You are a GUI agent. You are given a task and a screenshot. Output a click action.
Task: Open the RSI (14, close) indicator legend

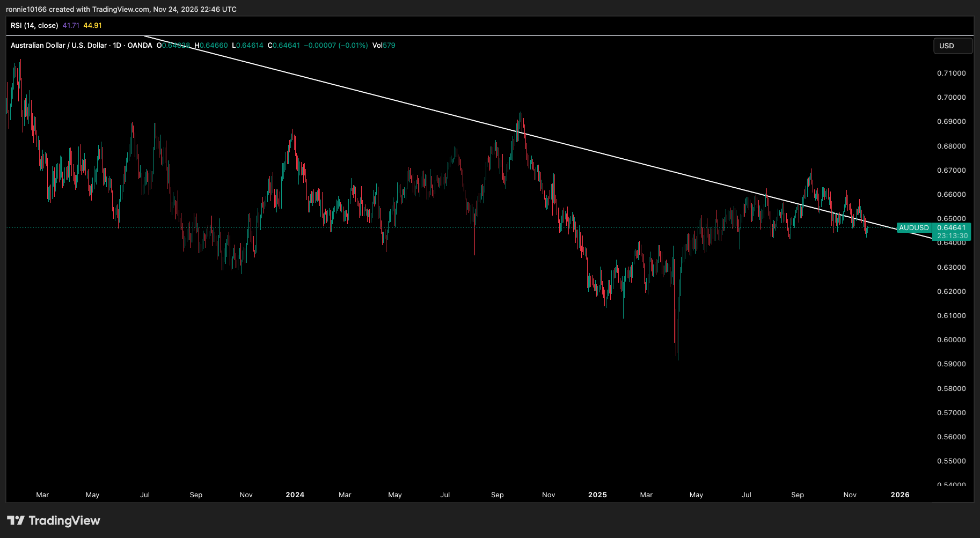[x=35, y=25]
